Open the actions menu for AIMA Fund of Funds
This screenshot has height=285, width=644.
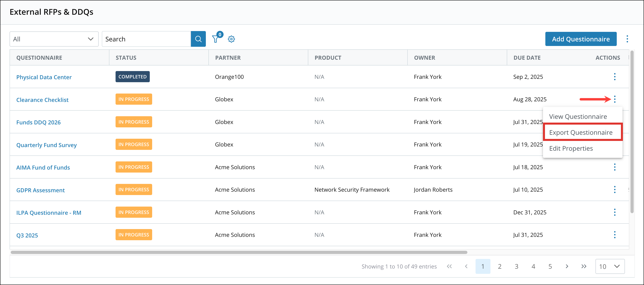point(615,167)
